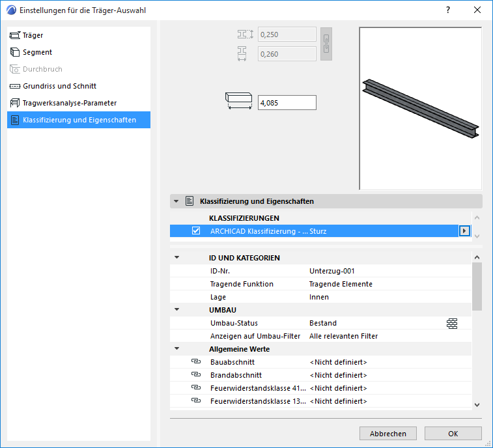
Task: Click the Grundriss und Schnitt icon
Action: [15, 86]
